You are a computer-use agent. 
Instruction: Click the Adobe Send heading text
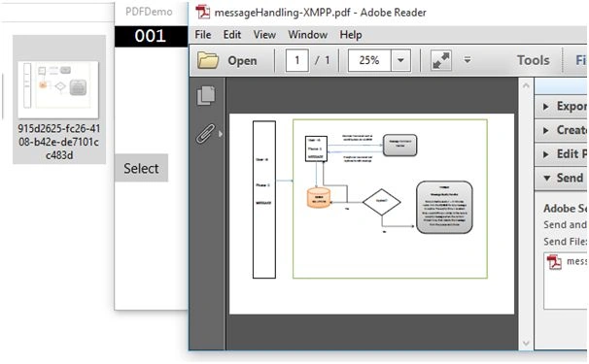566,209
